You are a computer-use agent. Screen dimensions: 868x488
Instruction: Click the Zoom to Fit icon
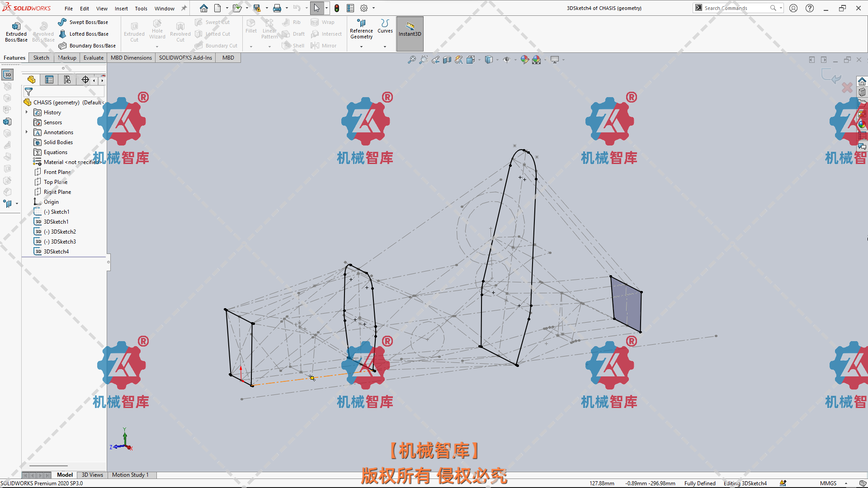(411, 60)
